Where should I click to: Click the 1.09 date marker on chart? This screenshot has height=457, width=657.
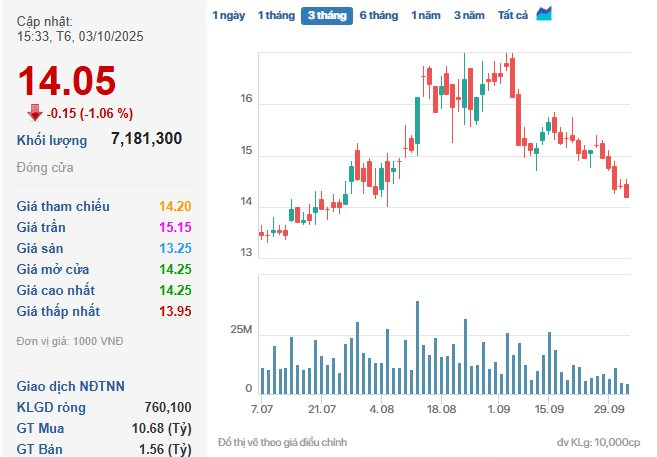click(x=499, y=409)
